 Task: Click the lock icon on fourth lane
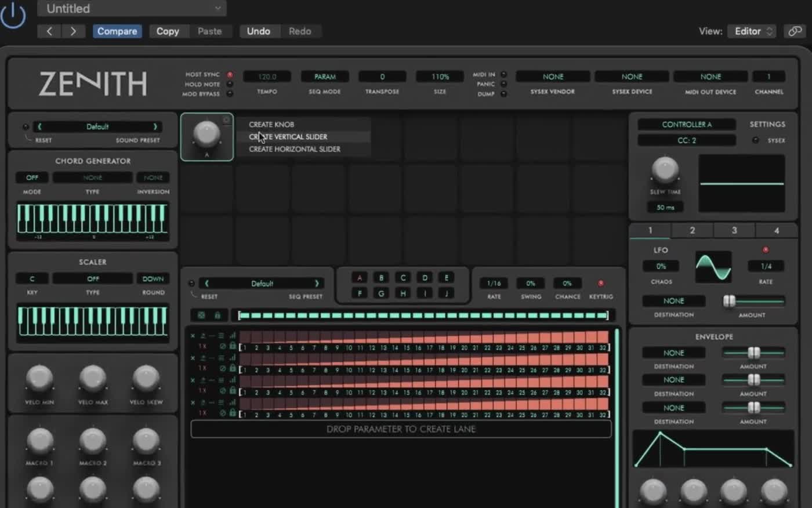pos(233,413)
